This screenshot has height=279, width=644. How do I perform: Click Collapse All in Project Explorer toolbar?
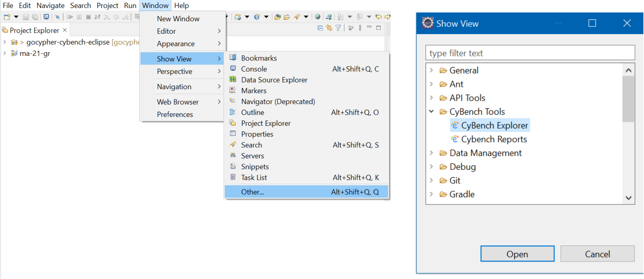[x=320, y=28]
